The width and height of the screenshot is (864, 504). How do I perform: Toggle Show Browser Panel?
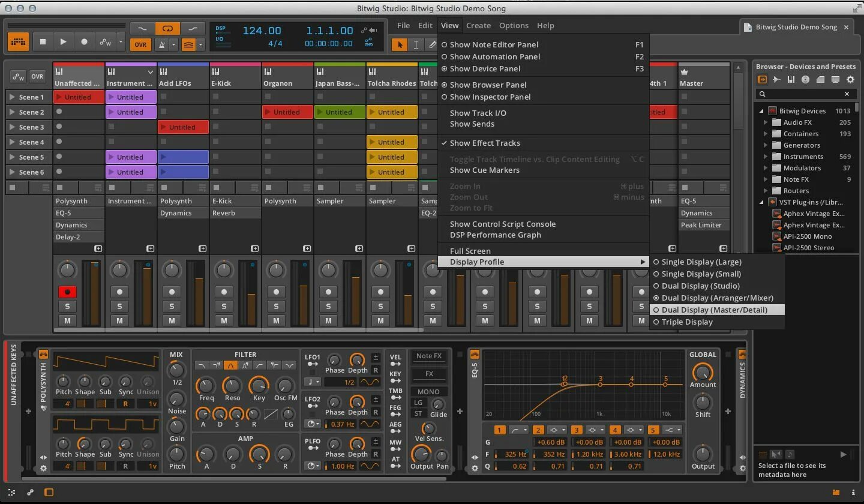tap(544, 85)
